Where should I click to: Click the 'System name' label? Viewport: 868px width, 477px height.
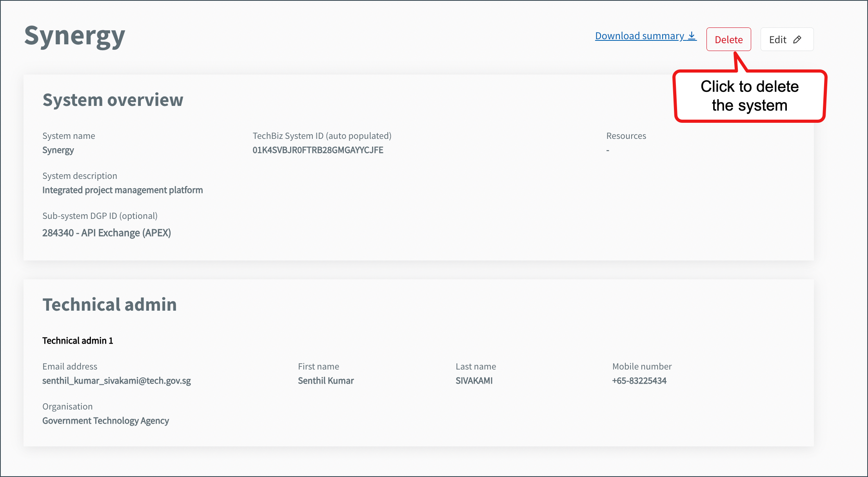click(x=69, y=136)
